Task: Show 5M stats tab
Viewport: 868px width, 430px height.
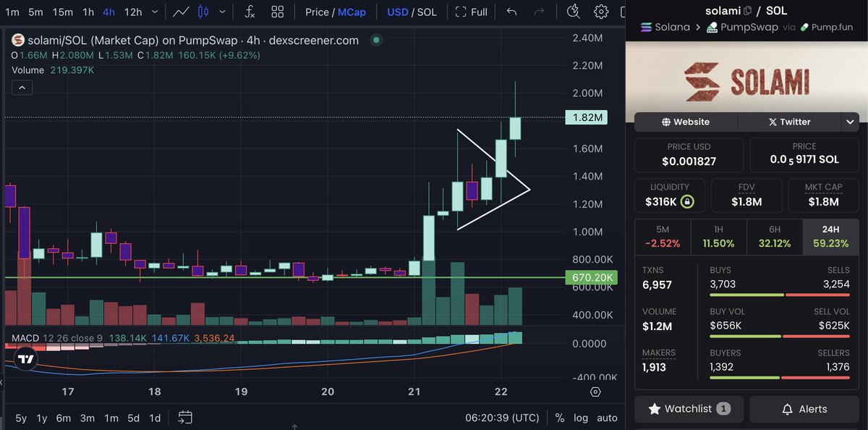Action: tap(663, 237)
